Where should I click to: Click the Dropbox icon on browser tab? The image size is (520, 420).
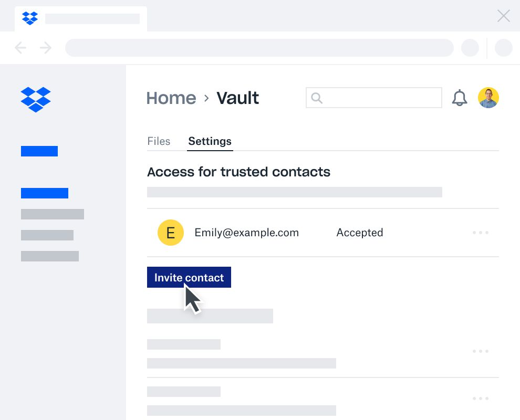coord(30,18)
